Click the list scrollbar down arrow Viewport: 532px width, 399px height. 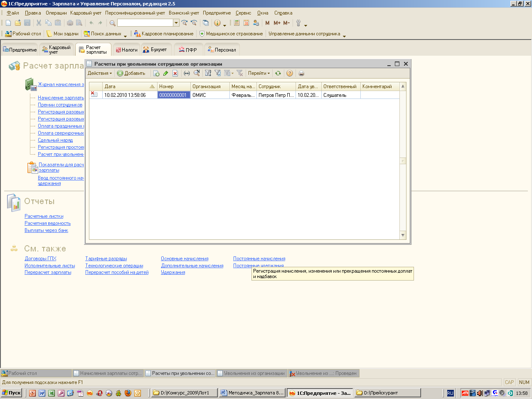point(403,235)
